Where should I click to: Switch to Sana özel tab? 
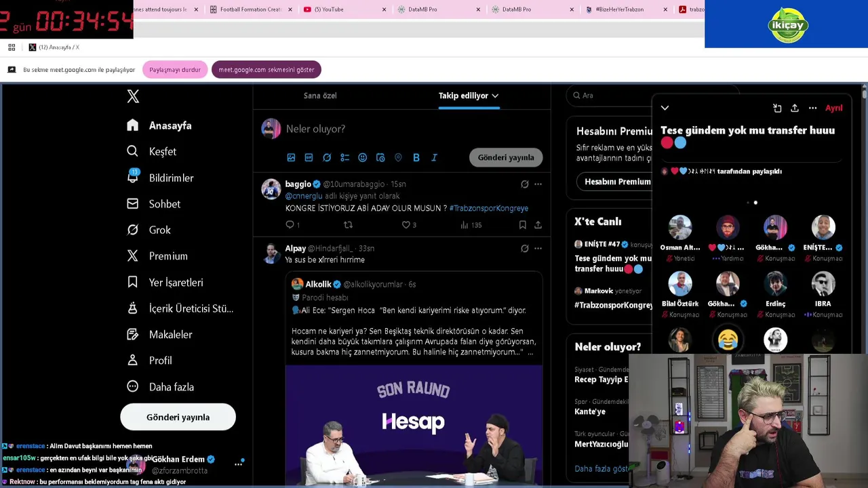320,96
